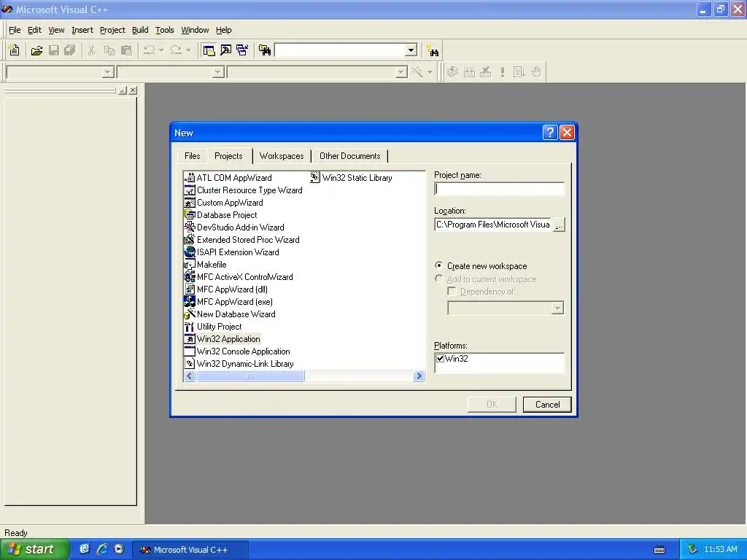Click the Location browse (...) button
This screenshot has width=747, height=560.
(x=559, y=225)
